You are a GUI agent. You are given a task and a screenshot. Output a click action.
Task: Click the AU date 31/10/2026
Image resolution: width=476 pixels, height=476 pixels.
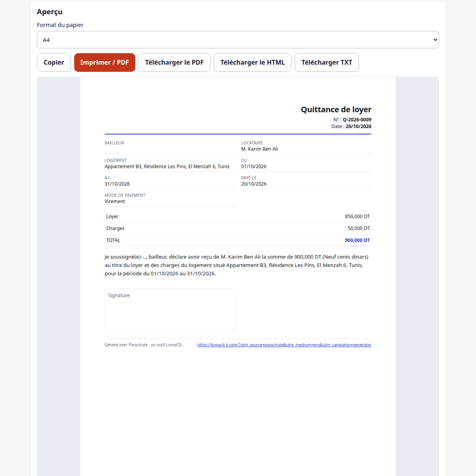pyautogui.click(x=117, y=184)
